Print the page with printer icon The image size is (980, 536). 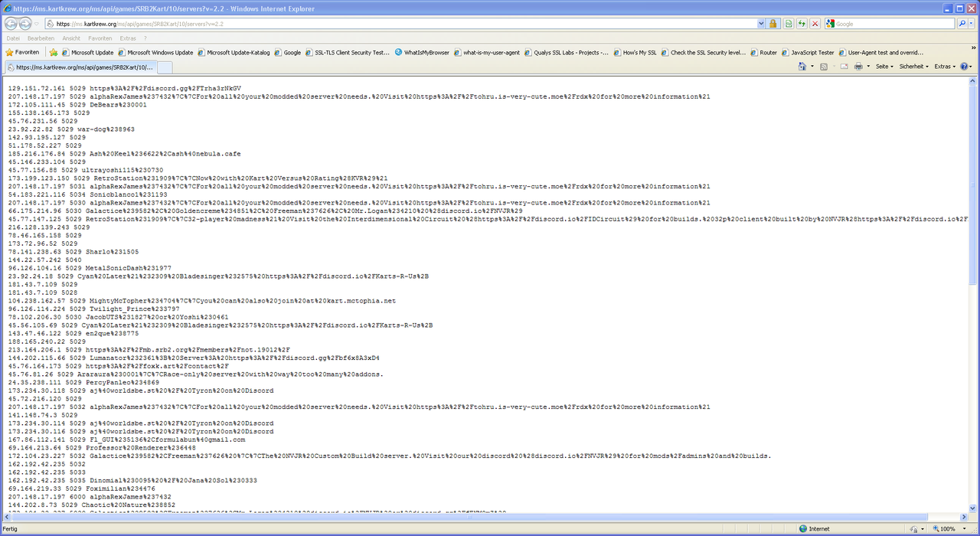pos(858,67)
